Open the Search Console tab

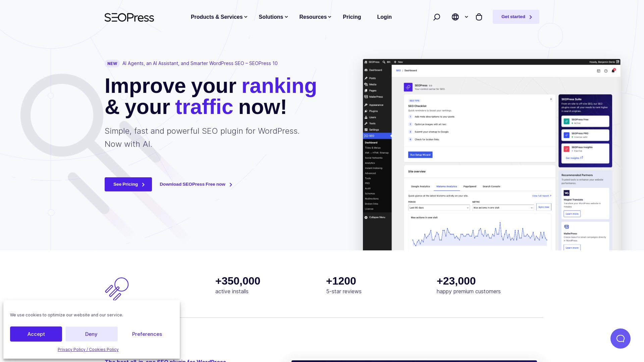[x=491, y=187]
